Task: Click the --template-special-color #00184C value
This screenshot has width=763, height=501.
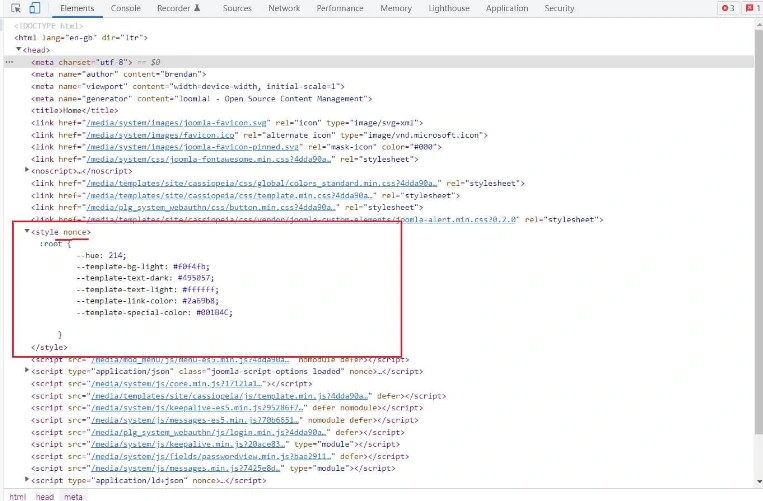Action: pos(214,313)
